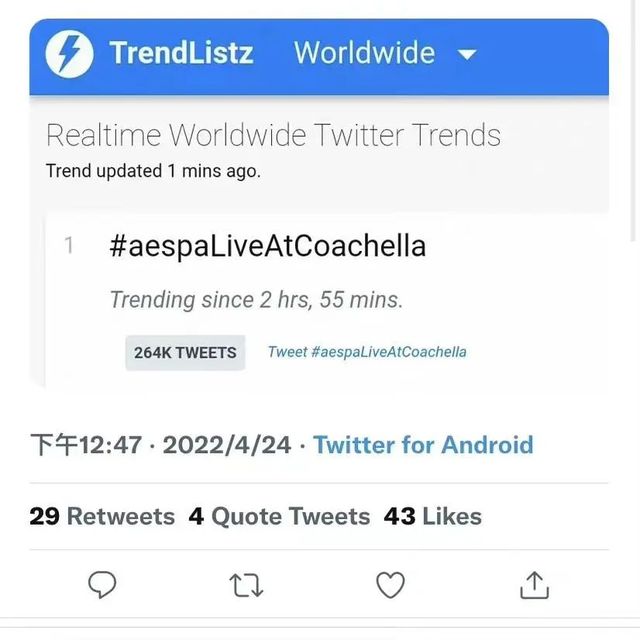This screenshot has width=640, height=640.
Task: Click the Trending since 2 hrs text
Action: tap(256, 300)
